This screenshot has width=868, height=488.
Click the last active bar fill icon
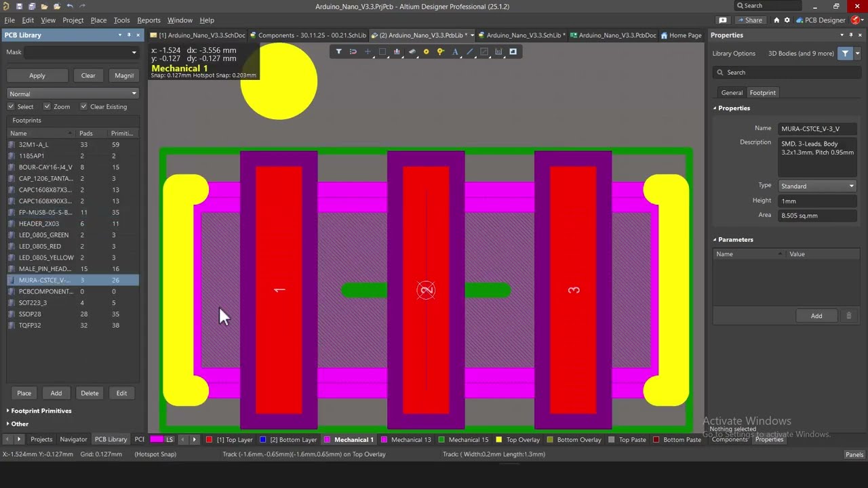point(513,52)
